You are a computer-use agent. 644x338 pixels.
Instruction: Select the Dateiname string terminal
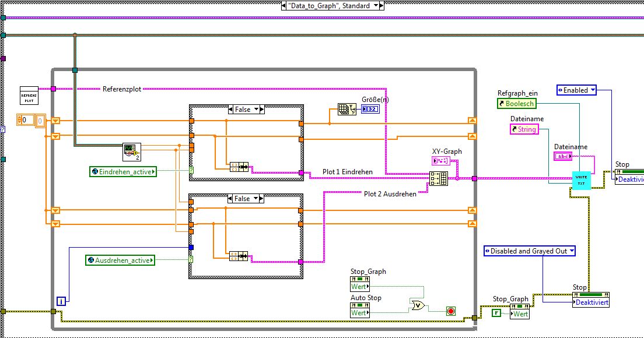[x=563, y=156]
